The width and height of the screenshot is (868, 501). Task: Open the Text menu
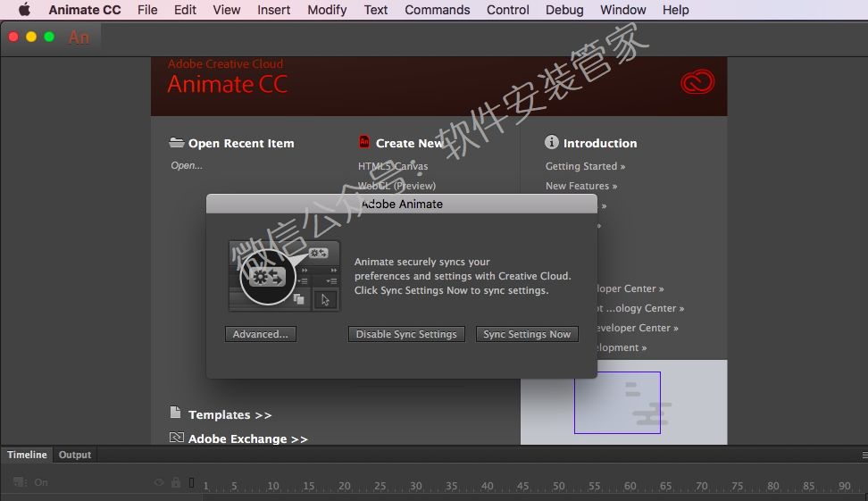375,10
